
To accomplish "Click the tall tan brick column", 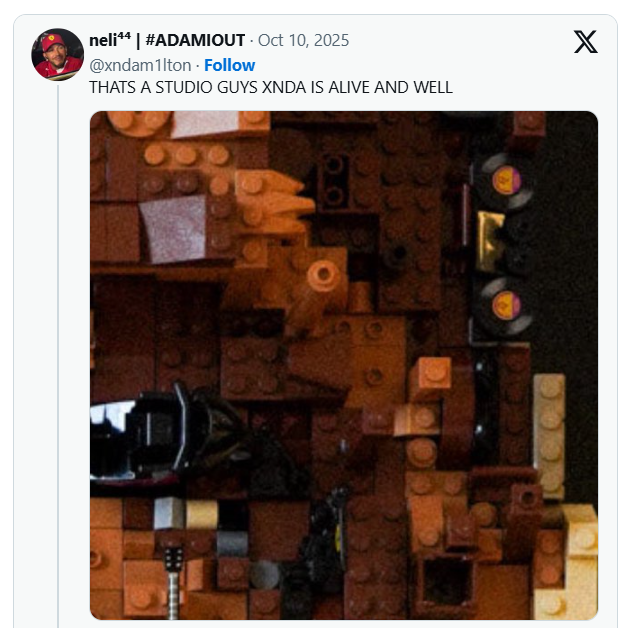I will point(549,435).
